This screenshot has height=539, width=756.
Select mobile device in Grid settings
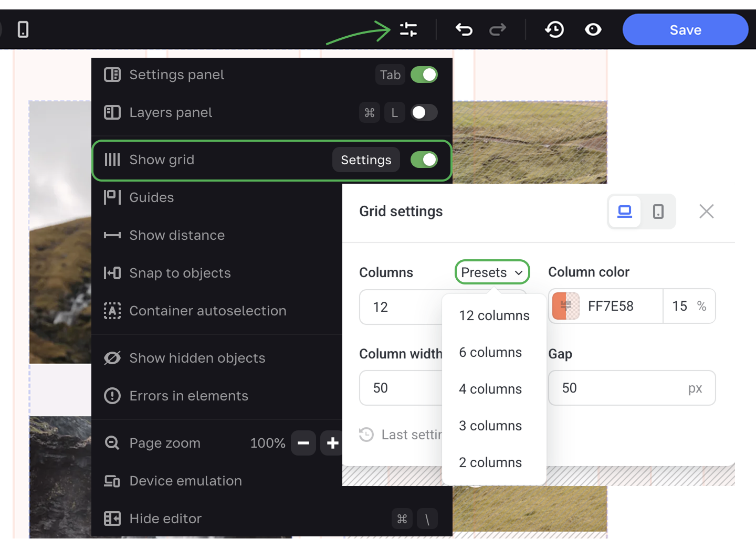(x=658, y=212)
